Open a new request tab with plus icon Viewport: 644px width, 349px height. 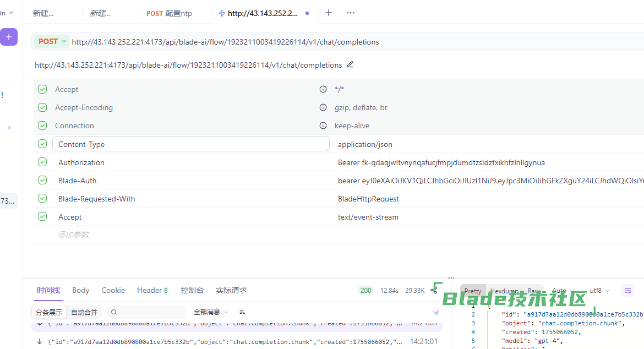[329, 13]
